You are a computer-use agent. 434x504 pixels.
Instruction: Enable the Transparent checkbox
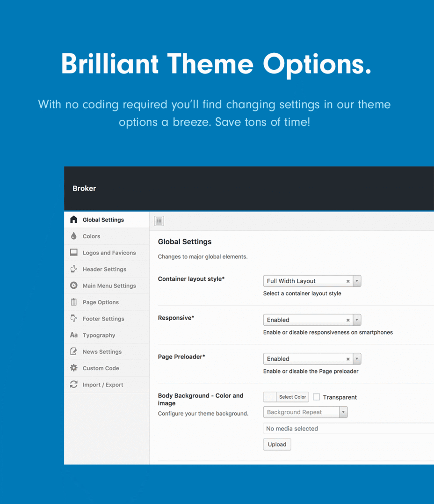click(x=317, y=397)
